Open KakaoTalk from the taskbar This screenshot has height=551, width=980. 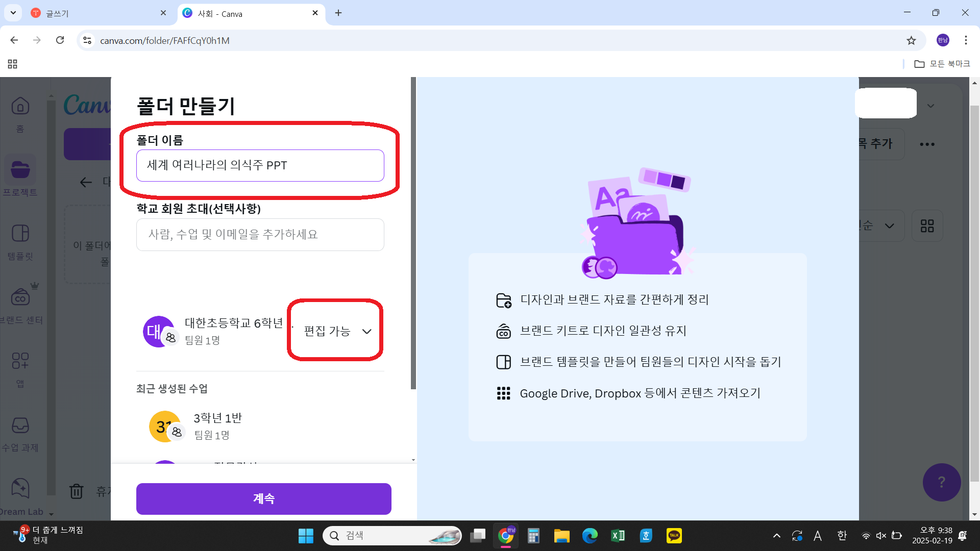pos(674,536)
